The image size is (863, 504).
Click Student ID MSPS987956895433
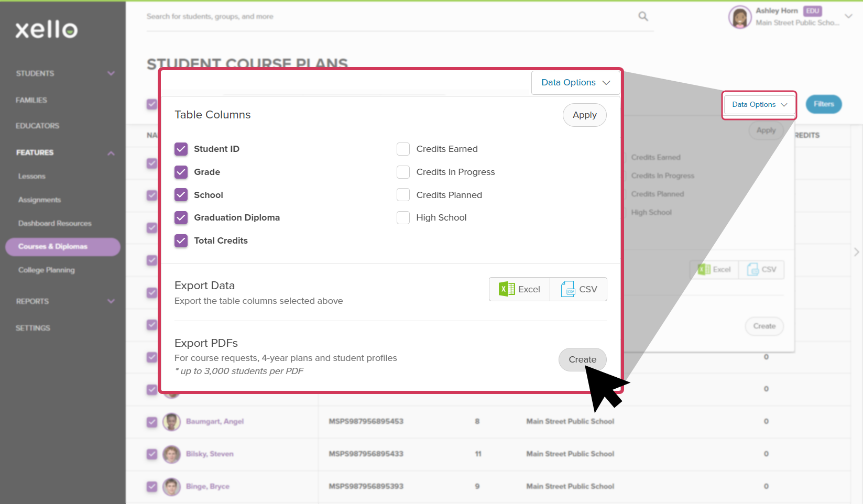[366, 454]
